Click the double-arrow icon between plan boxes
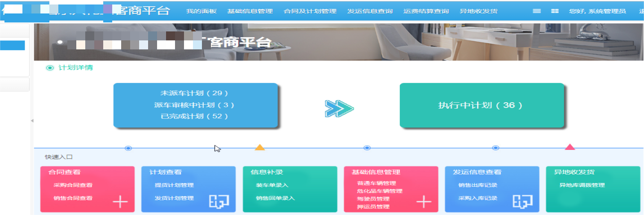Image resolution: width=644 pixels, height=215 pixels. [339, 109]
